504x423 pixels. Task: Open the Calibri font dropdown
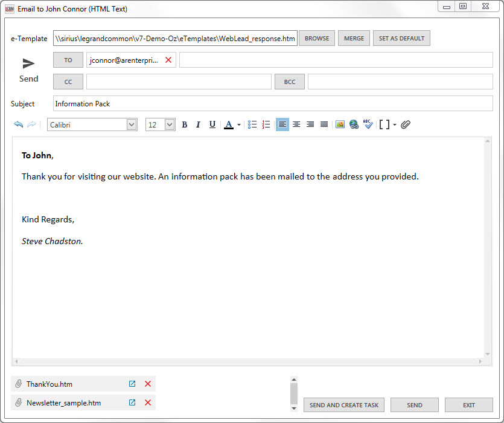132,124
